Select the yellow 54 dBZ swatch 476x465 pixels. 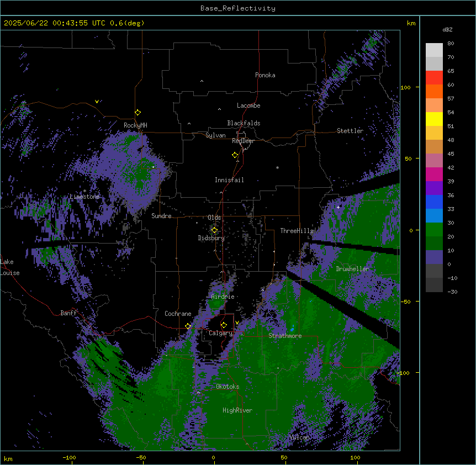434,119
